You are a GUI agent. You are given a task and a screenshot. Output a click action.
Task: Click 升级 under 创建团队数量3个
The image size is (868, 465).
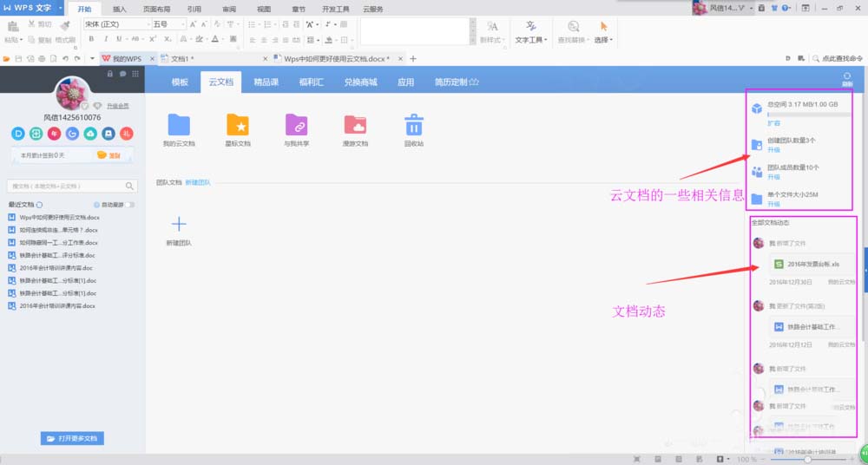(773, 150)
